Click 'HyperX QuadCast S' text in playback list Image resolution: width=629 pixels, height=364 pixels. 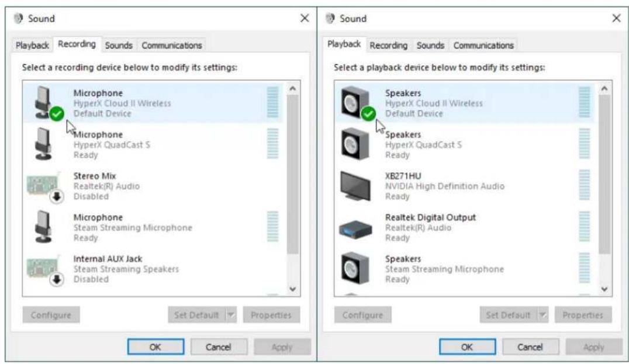424,145
